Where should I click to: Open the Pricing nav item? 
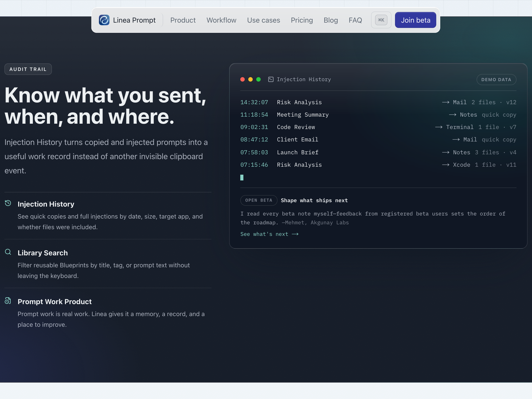pyautogui.click(x=302, y=20)
